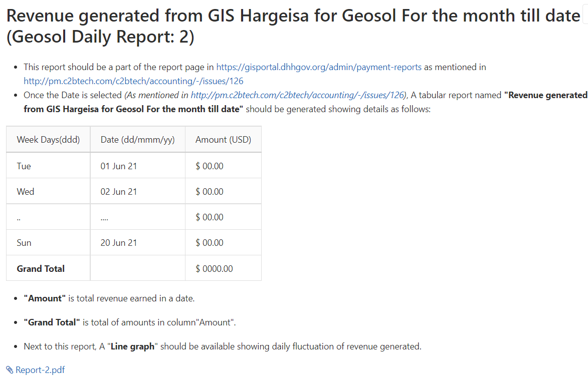The image size is (588, 384).
Task: Click the Grand Total row label
Action: coord(41,269)
